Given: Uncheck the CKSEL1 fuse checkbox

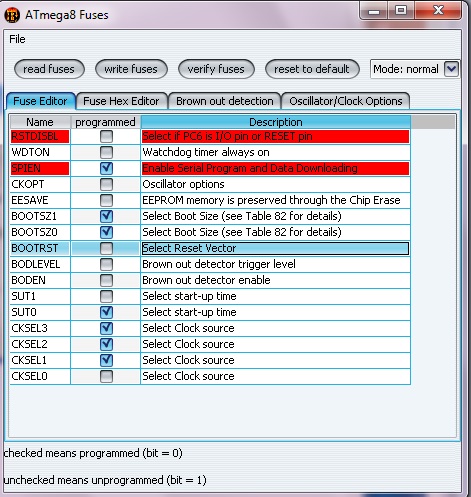Looking at the screenshot, I should click(x=106, y=360).
